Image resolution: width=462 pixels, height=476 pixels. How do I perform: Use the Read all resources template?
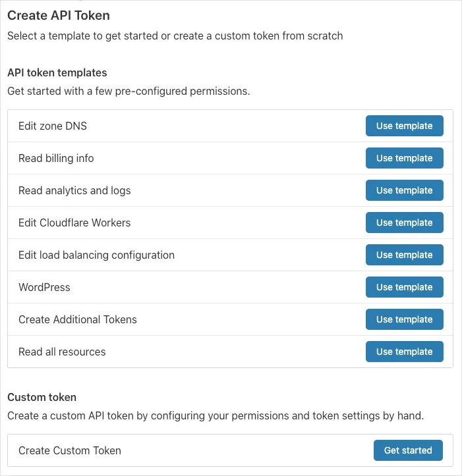(x=404, y=352)
